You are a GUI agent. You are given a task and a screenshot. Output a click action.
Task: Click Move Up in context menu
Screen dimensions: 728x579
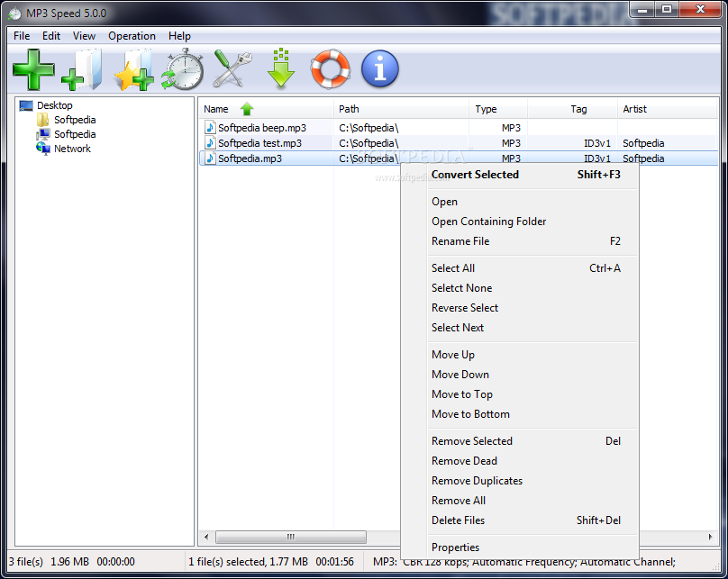tap(520, 355)
